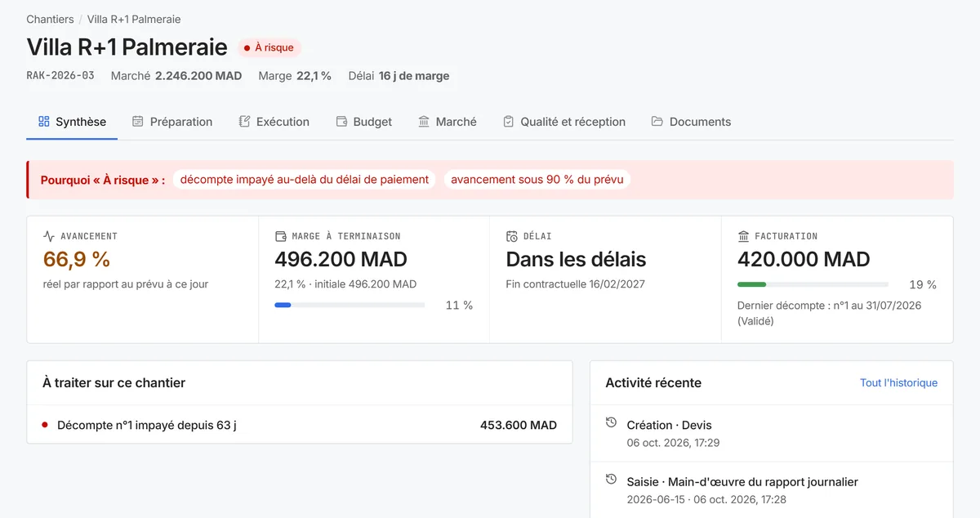Viewport: 980px width, 518px height.
Task: Open the Qualité et réception tab
Action: pyautogui.click(x=564, y=122)
